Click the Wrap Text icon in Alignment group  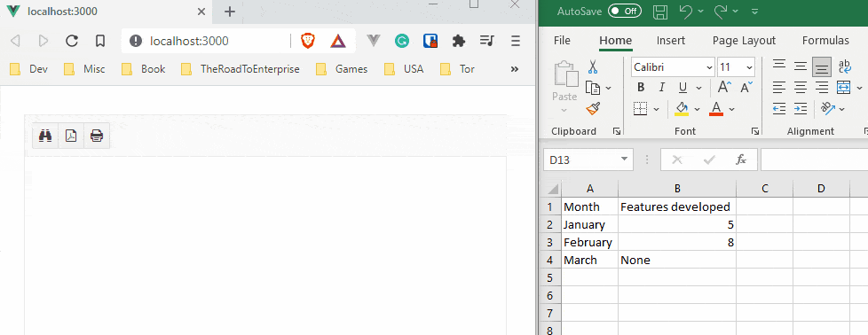[x=845, y=67]
